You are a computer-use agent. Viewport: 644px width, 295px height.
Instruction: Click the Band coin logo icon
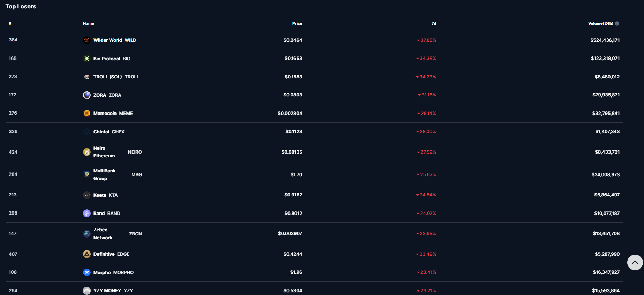click(87, 213)
